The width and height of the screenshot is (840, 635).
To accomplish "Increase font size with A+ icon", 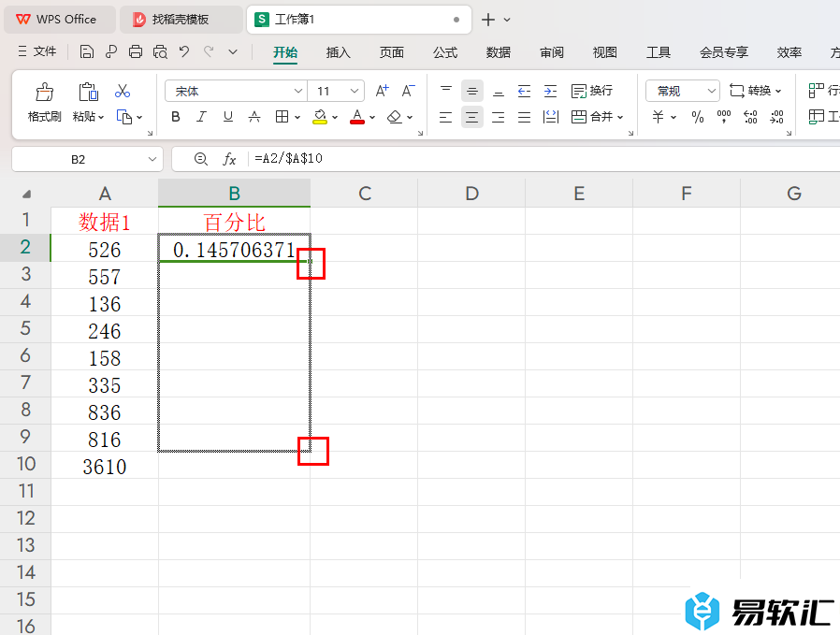I will click(x=382, y=91).
